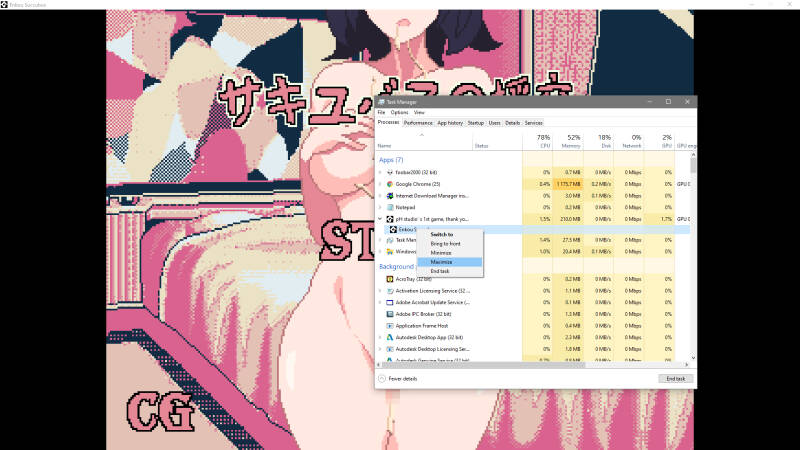Expand the foobar2000 process group
The image size is (800, 450).
coord(380,172)
